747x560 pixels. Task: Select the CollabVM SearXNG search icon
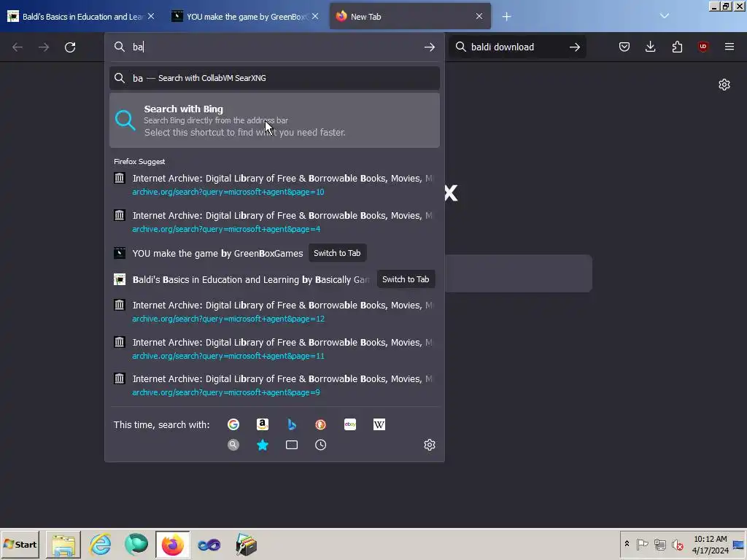click(233, 445)
